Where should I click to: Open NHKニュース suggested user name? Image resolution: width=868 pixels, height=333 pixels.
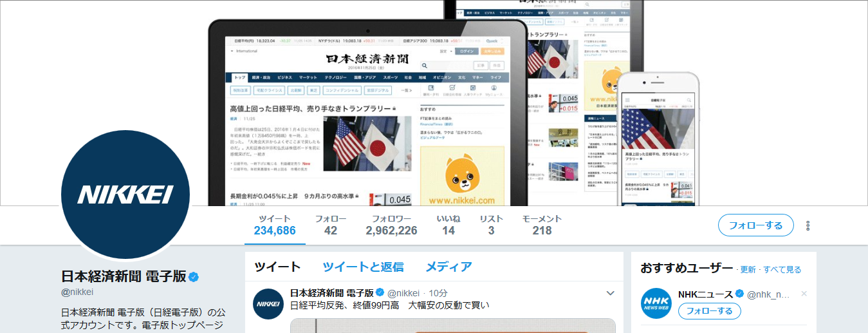[706, 294]
